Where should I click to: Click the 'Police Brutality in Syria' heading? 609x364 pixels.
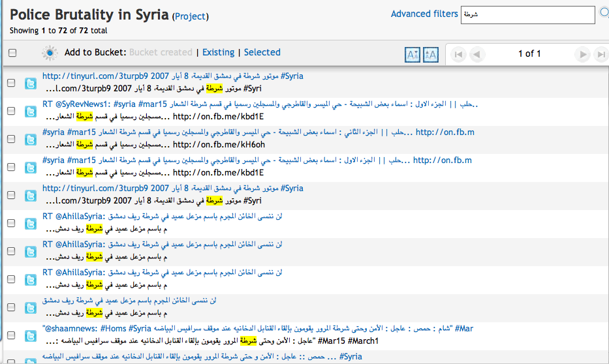[89, 15]
